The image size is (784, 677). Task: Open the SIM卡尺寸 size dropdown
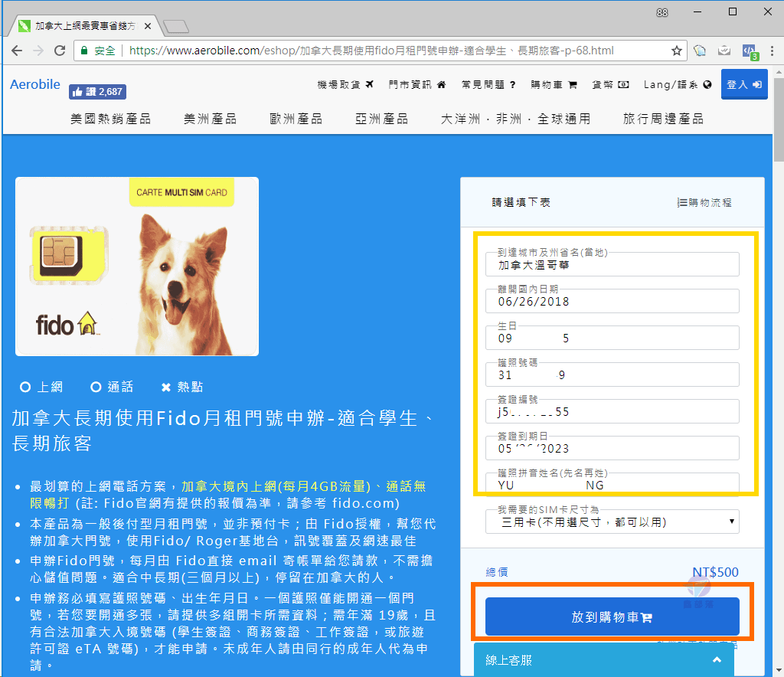(612, 522)
